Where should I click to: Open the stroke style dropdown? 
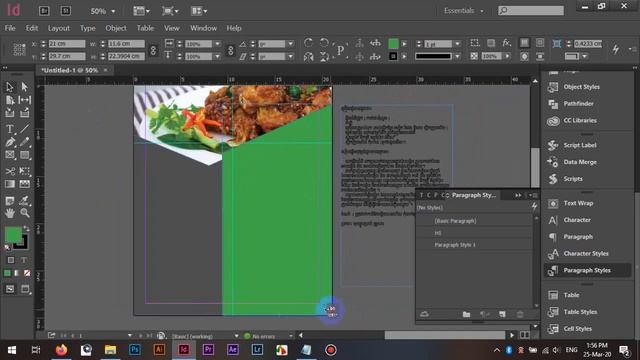[457, 56]
